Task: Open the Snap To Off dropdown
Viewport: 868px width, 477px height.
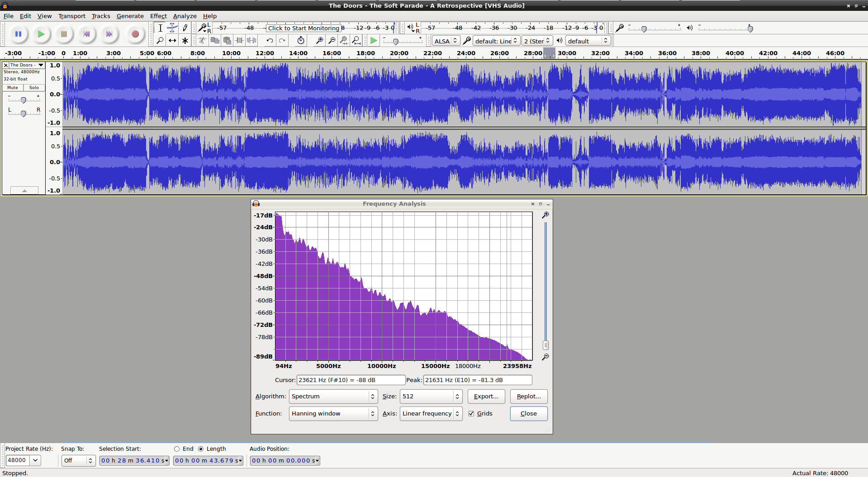Action: 78,460
